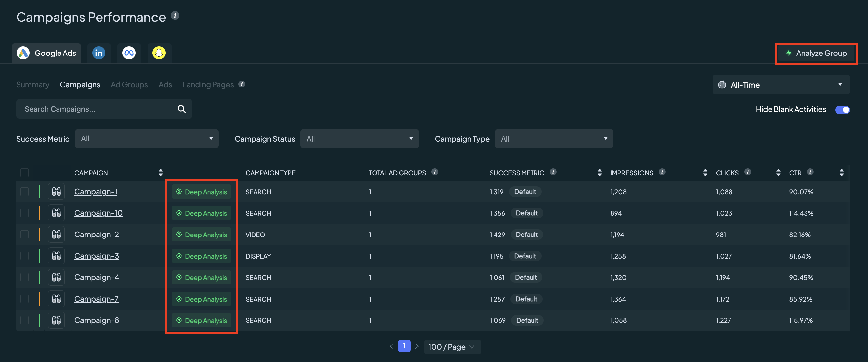
Task: Switch to the Landing Pages tab
Action: point(208,85)
